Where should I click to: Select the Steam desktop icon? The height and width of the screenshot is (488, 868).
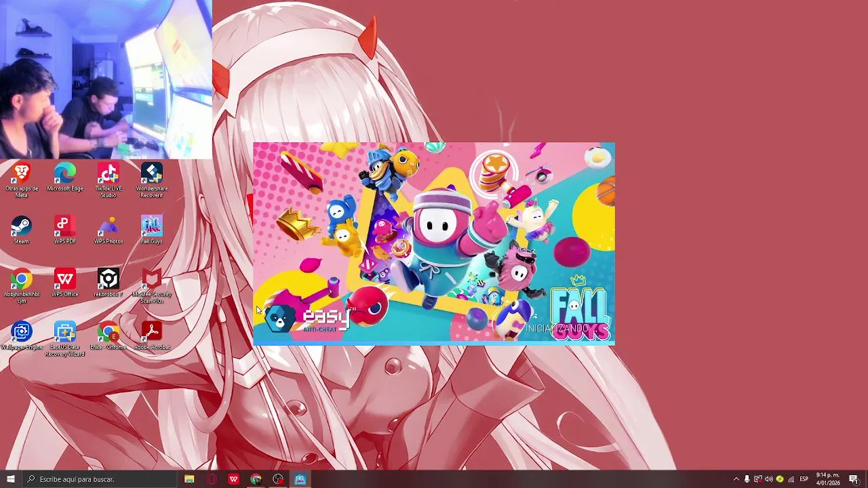[x=22, y=230]
